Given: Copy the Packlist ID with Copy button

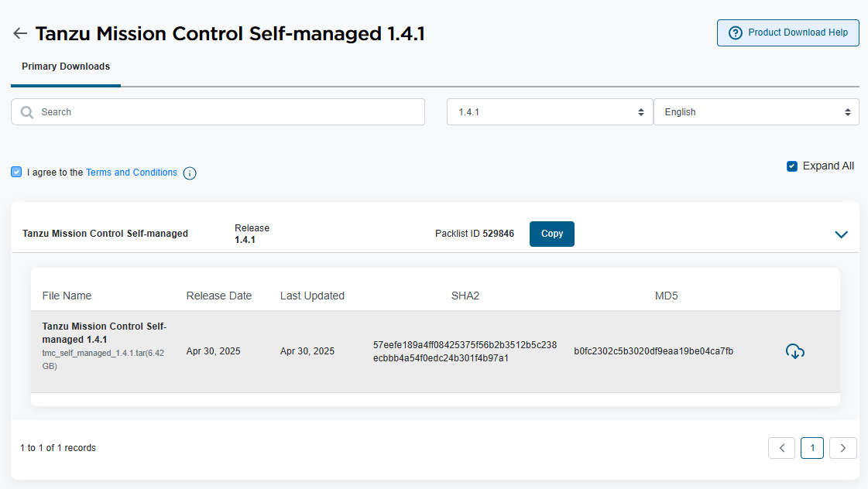Looking at the screenshot, I should [552, 234].
